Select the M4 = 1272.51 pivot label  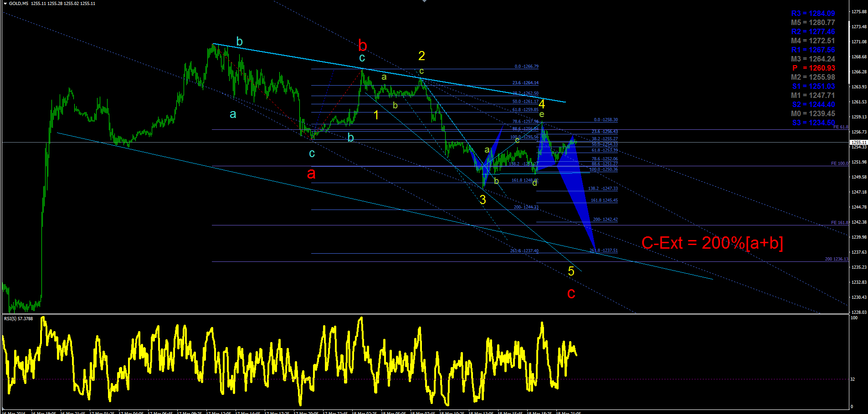(x=813, y=41)
